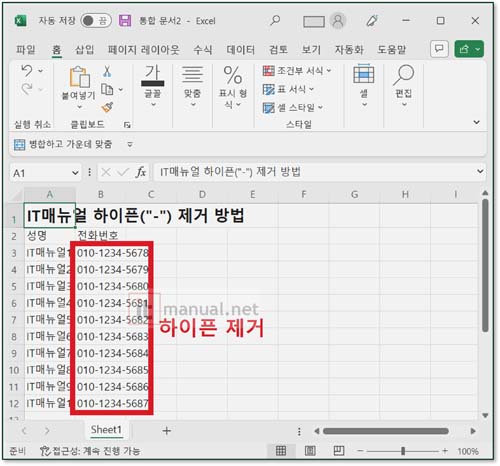Open the 페이지 레이아웃 tab
The width and height of the screenshot is (500, 466).
[143, 50]
